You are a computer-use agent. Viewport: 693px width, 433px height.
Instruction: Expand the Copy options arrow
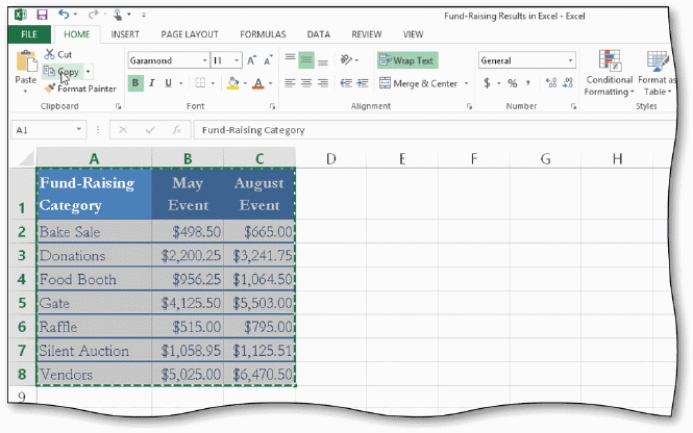88,72
